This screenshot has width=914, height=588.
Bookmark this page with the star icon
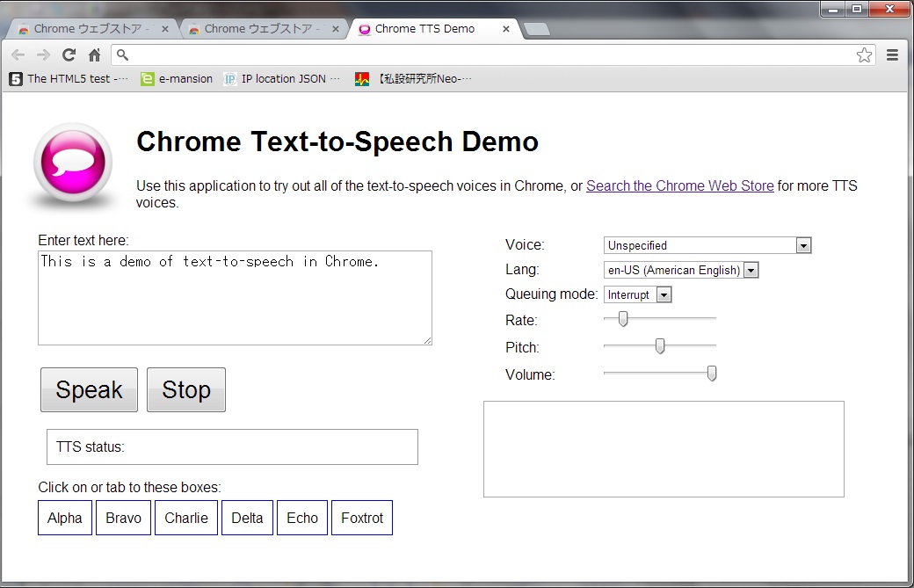point(865,54)
